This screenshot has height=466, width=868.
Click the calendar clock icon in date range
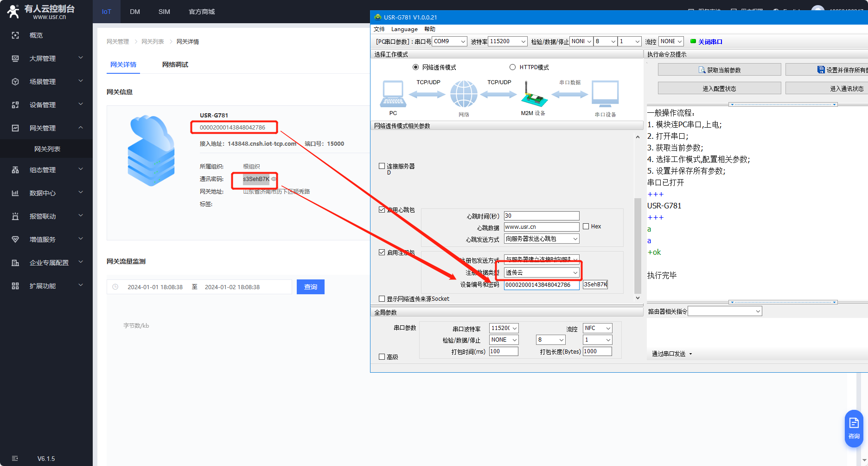(115, 287)
